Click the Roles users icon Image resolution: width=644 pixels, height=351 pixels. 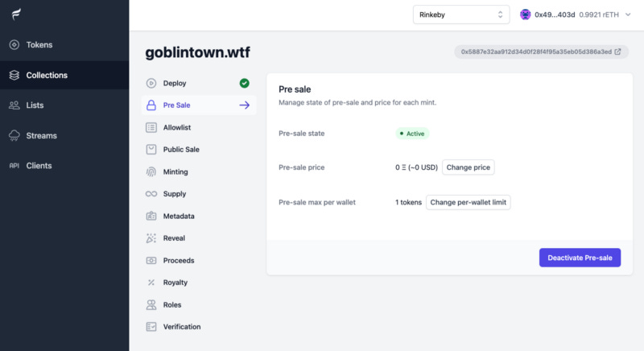[151, 304]
